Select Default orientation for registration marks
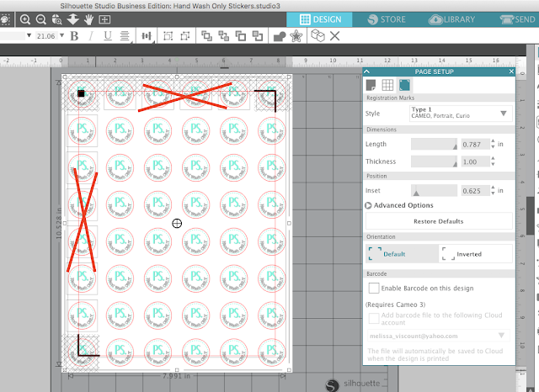The image size is (539, 392). click(x=403, y=254)
